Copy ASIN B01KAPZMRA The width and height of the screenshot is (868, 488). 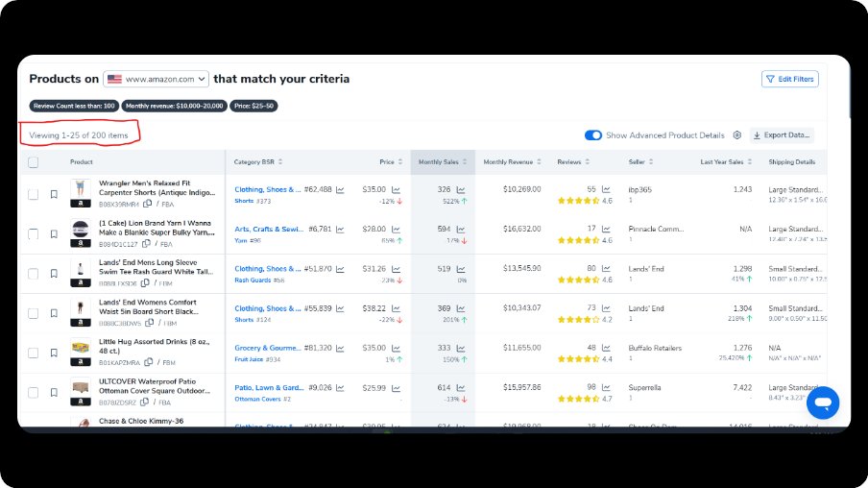pyautogui.click(x=149, y=362)
